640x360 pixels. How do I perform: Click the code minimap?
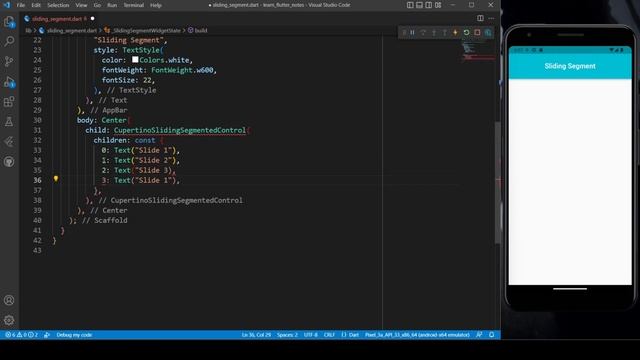point(478,51)
